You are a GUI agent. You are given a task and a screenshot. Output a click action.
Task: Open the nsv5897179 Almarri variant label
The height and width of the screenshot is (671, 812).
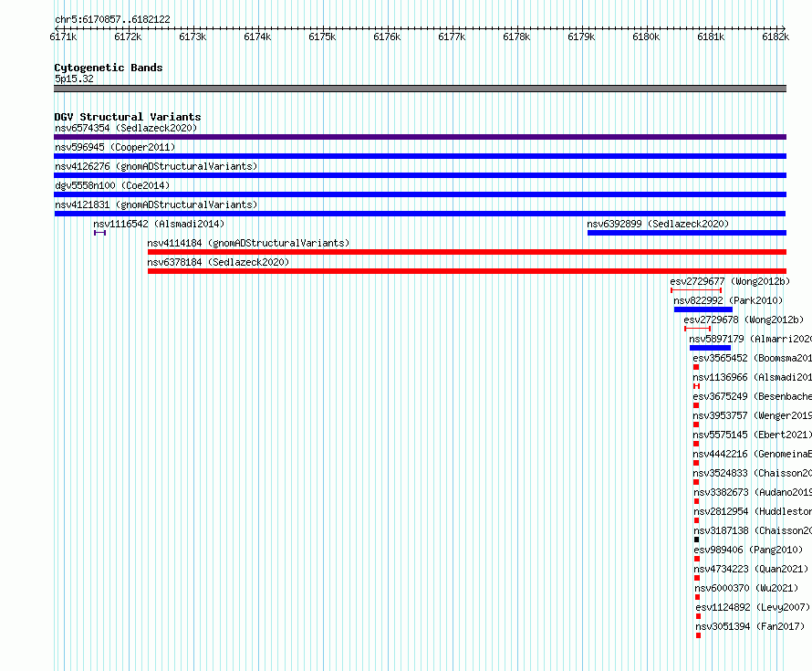pyautogui.click(x=750, y=339)
